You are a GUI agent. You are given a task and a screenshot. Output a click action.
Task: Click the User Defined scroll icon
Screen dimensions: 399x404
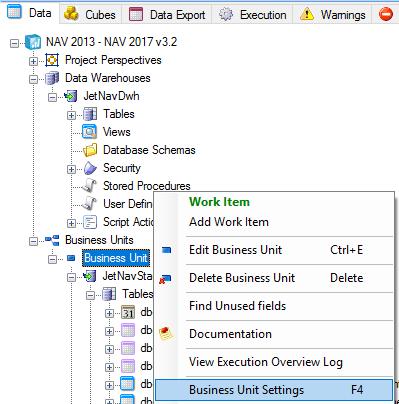89,204
